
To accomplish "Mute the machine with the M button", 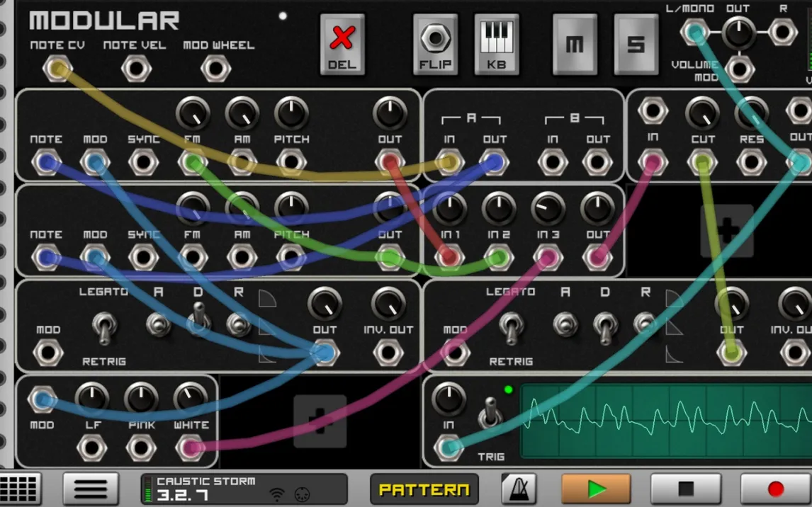I will pos(575,45).
